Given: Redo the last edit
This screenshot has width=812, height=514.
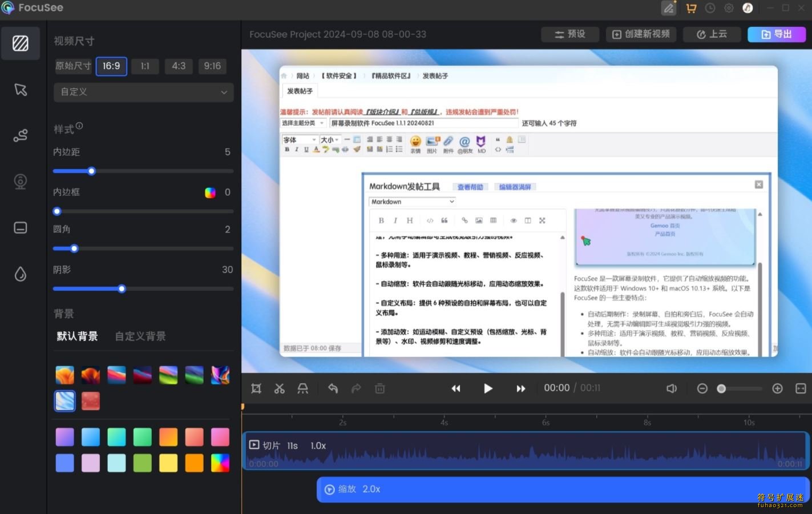Looking at the screenshot, I should tap(356, 388).
